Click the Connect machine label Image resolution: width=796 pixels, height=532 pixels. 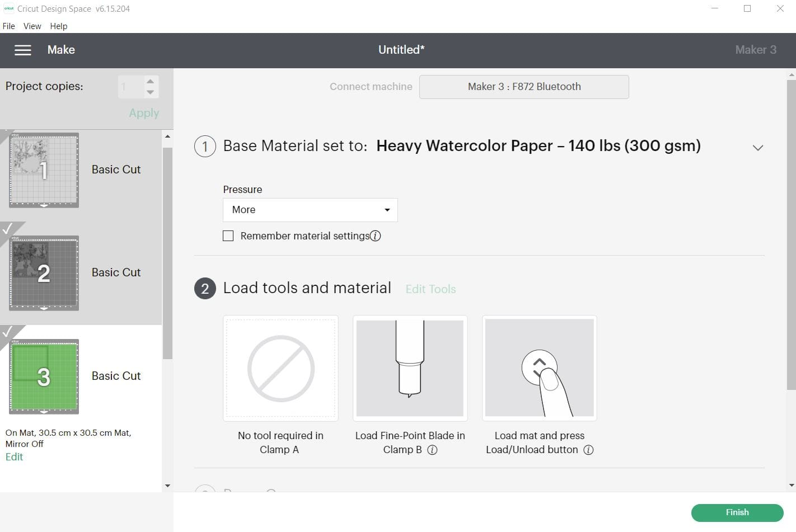coord(371,87)
